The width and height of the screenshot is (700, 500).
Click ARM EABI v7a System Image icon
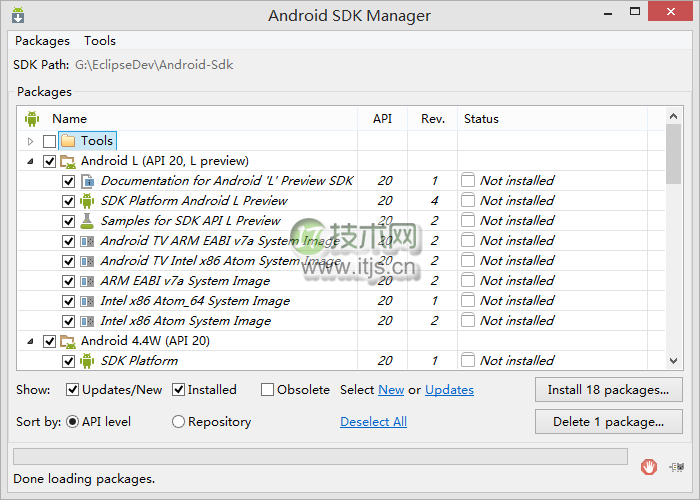click(x=87, y=281)
